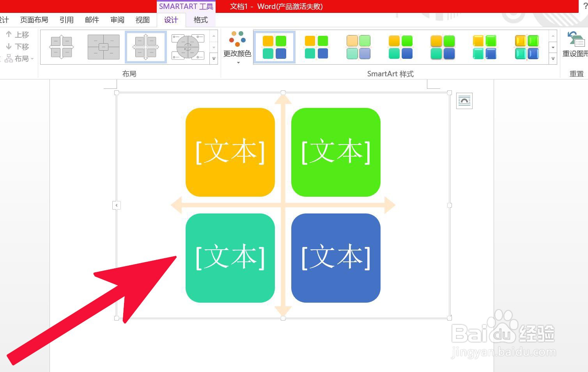Select the orange [文本] shape
The image size is (588, 372).
tap(230, 152)
